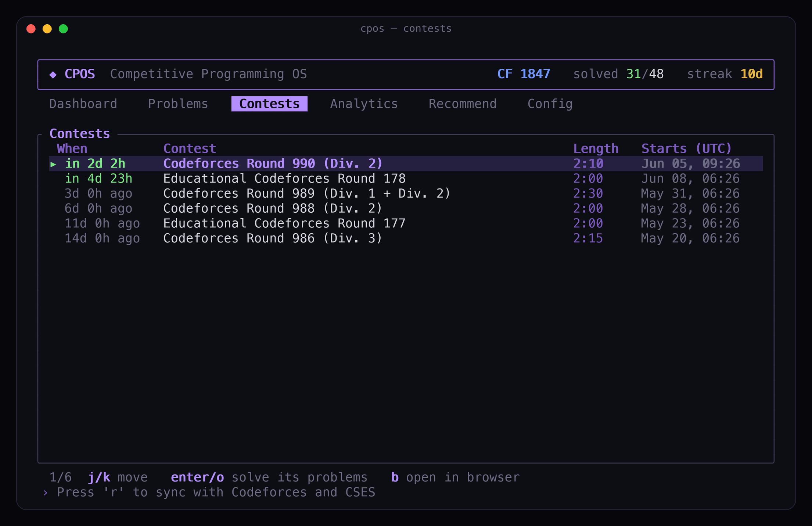Click the 2:10 length value
This screenshot has height=526, width=812.
pyautogui.click(x=588, y=163)
